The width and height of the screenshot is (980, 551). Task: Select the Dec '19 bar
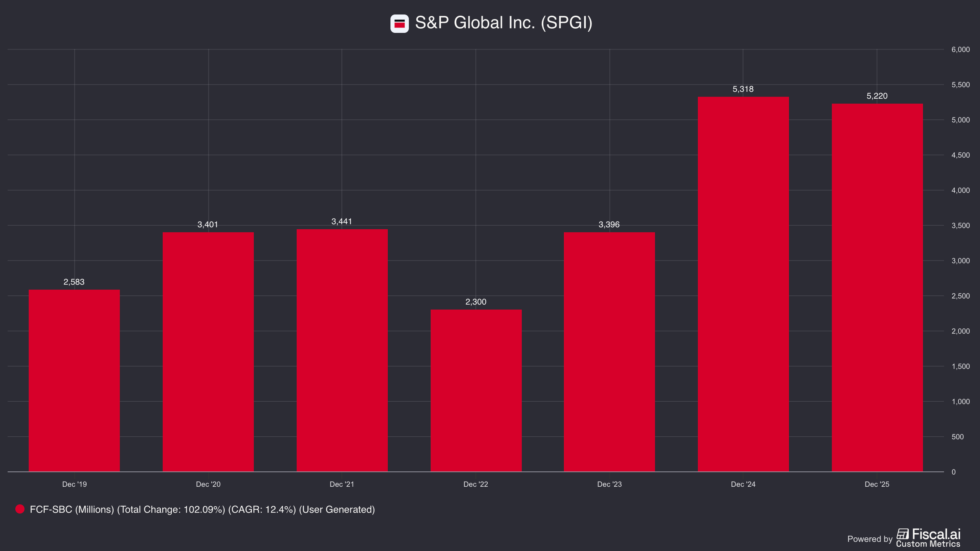point(74,380)
